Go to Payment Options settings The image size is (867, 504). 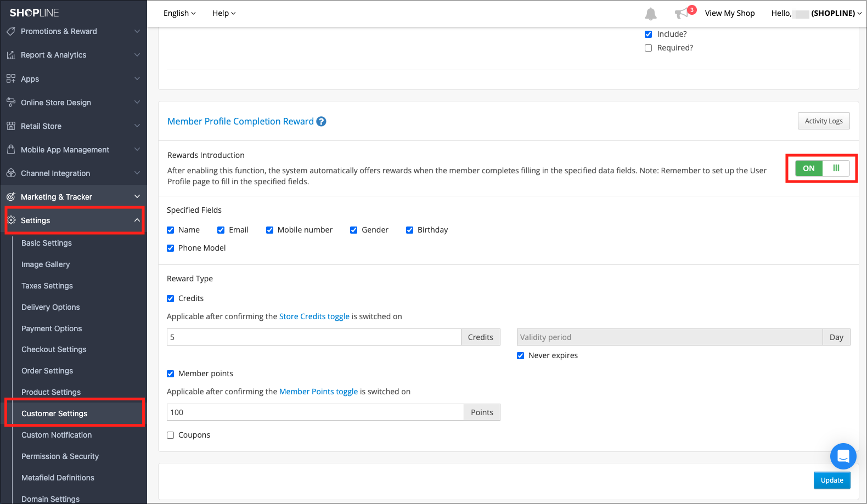(x=52, y=329)
